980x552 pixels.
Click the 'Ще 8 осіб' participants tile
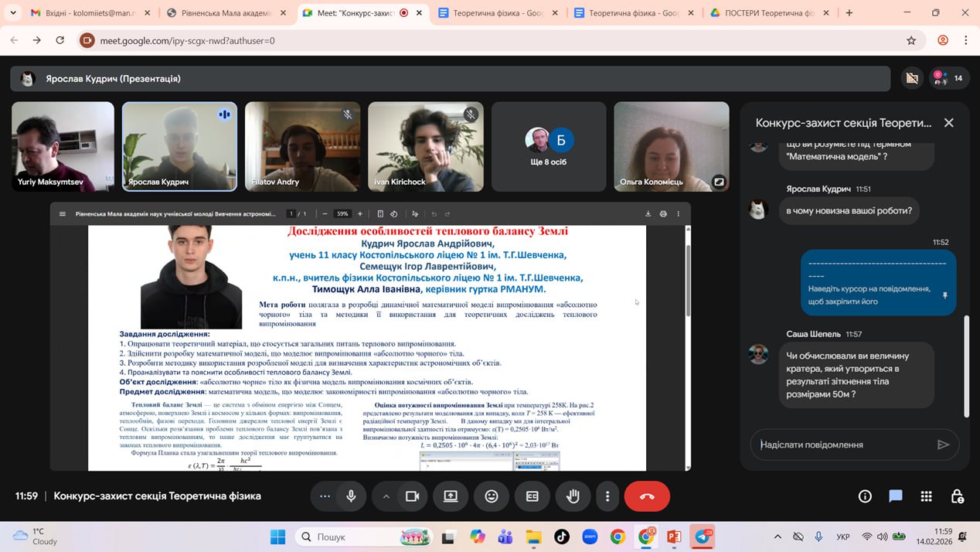(549, 146)
